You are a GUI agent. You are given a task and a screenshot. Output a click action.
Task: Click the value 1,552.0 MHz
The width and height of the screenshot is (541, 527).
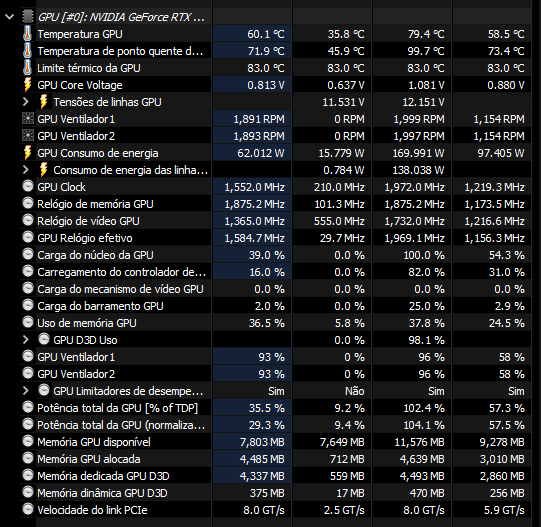(255, 187)
